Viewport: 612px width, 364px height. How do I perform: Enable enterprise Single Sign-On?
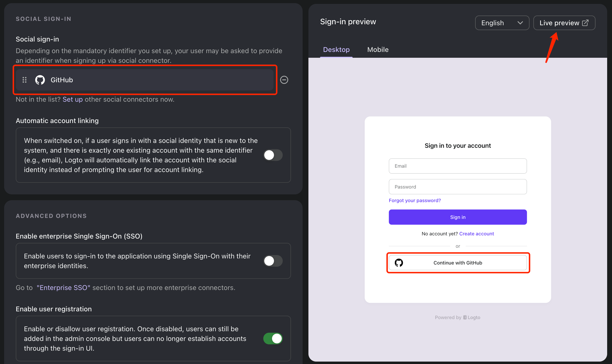coord(273,261)
